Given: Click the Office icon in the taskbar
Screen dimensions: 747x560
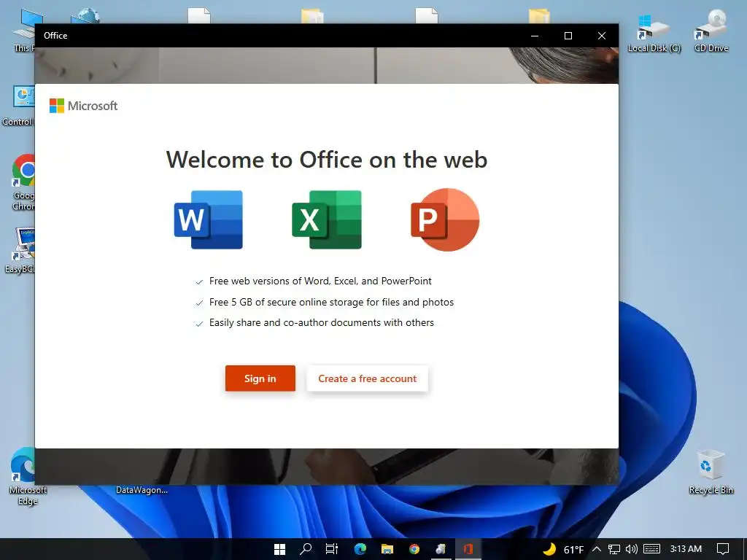Looking at the screenshot, I should (468, 549).
